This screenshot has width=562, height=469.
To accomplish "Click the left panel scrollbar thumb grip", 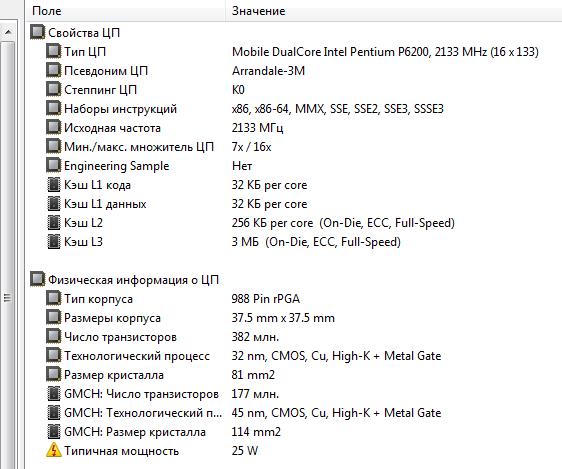I will coord(8,298).
